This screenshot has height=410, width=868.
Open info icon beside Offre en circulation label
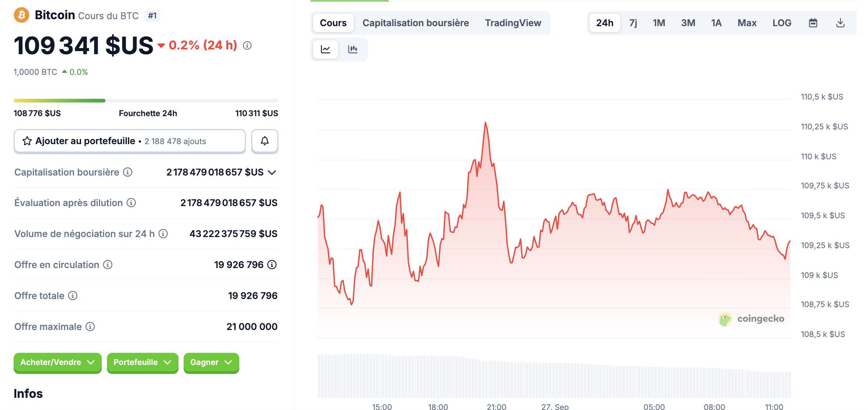[108, 265]
